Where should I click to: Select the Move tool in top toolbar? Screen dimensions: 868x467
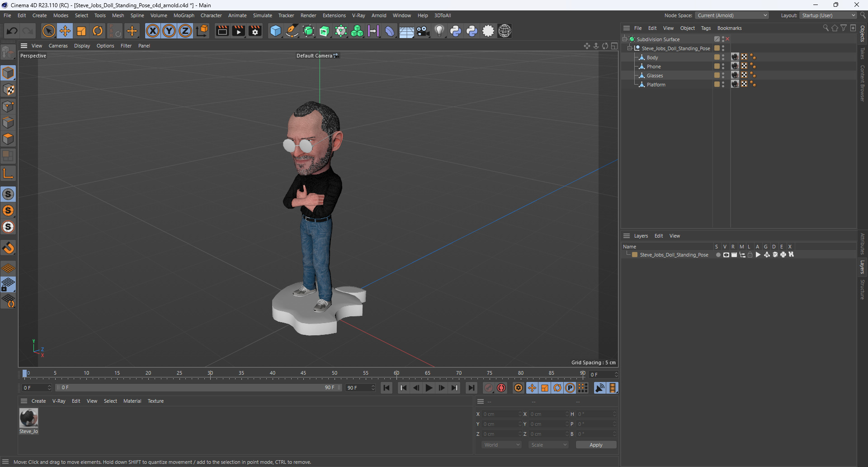(x=65, y=31)
